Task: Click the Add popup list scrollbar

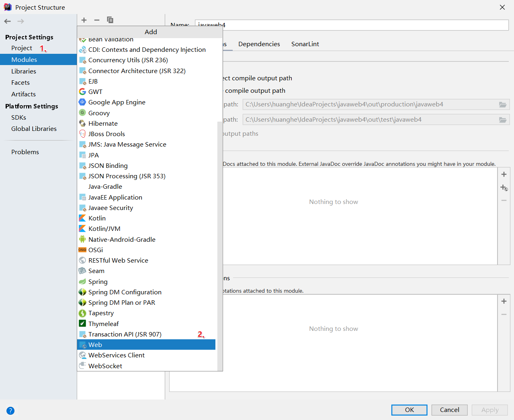Action: coord(220,246)
